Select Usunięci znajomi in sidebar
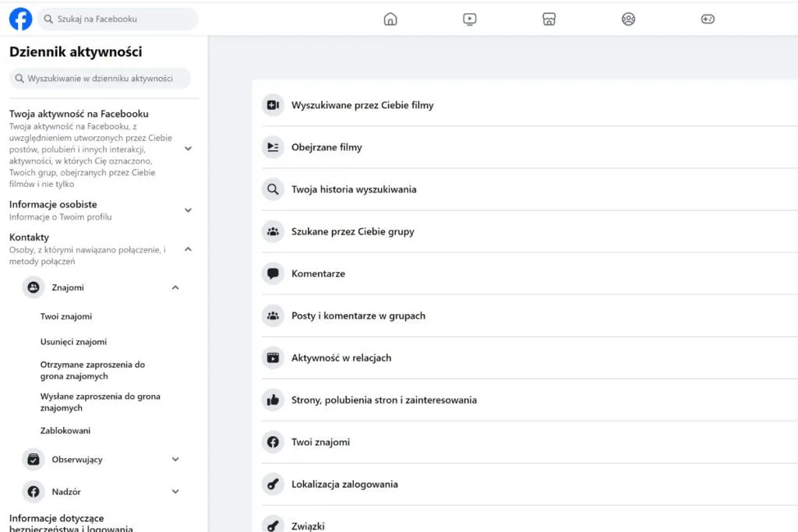The image size is (798, 532). click(73, 342)
